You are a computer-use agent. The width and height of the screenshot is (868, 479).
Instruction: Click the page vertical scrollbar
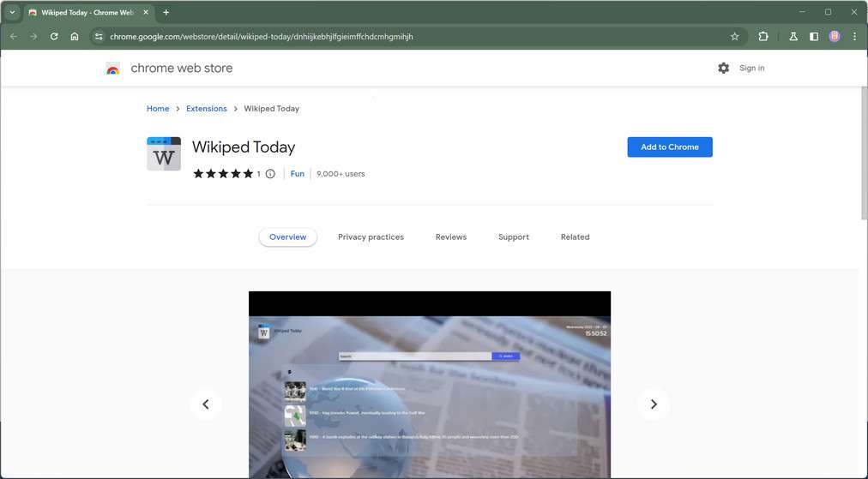(864, 153)
